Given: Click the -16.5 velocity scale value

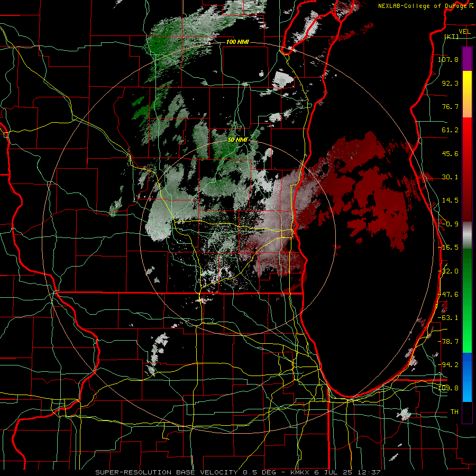Looking at the screenshot, I should point(448,248).
